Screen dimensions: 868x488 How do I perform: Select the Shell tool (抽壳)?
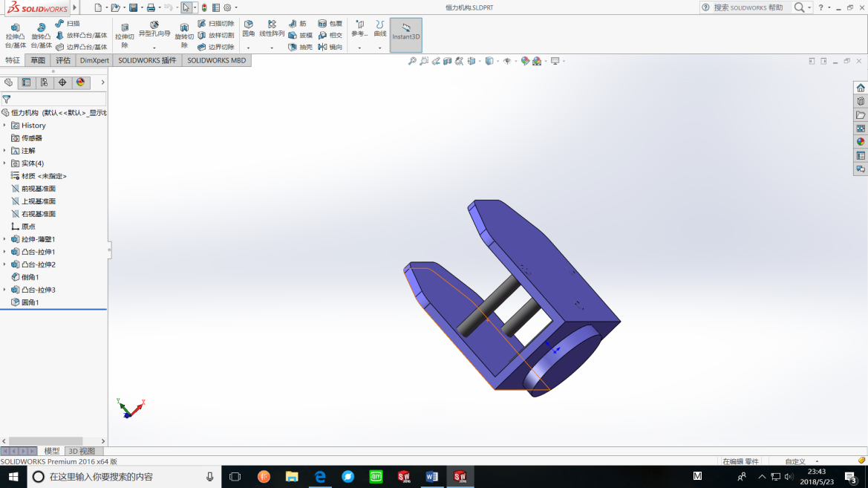point(301,47)
